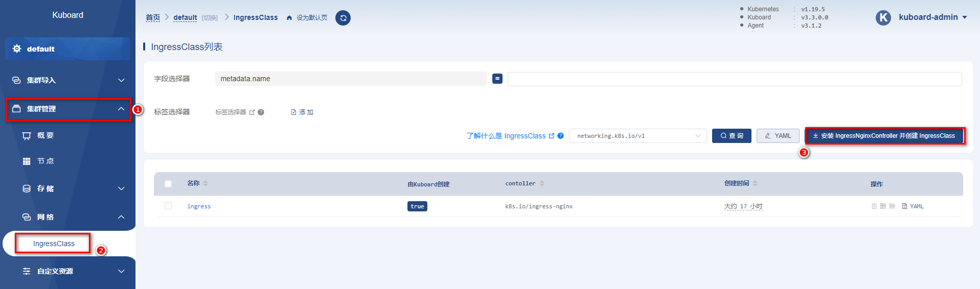This screenshot has height=289, width=980.
Task: Check the checkbox for the ingress row
Action: 168,206
